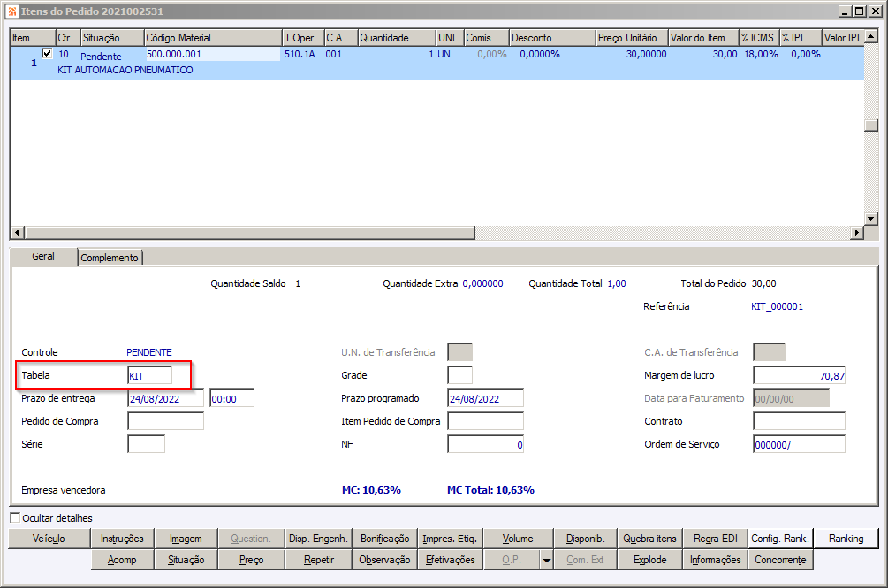Click the Pedido de Compra field

(x=165, y=422)
